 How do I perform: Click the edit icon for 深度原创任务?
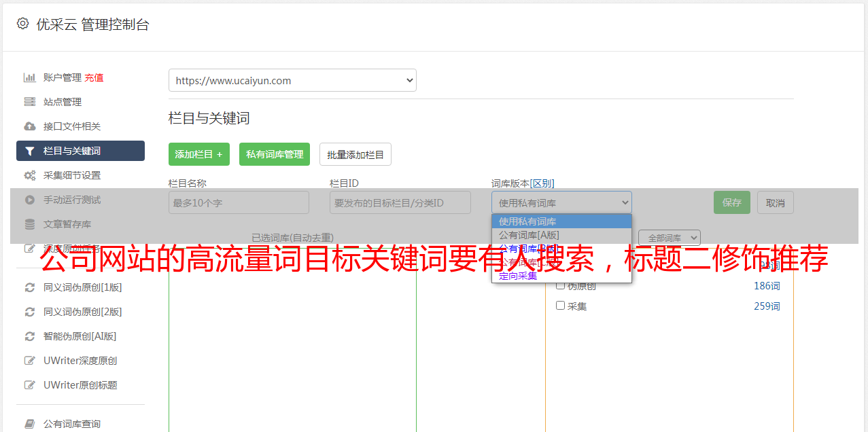tap(29, 249)
